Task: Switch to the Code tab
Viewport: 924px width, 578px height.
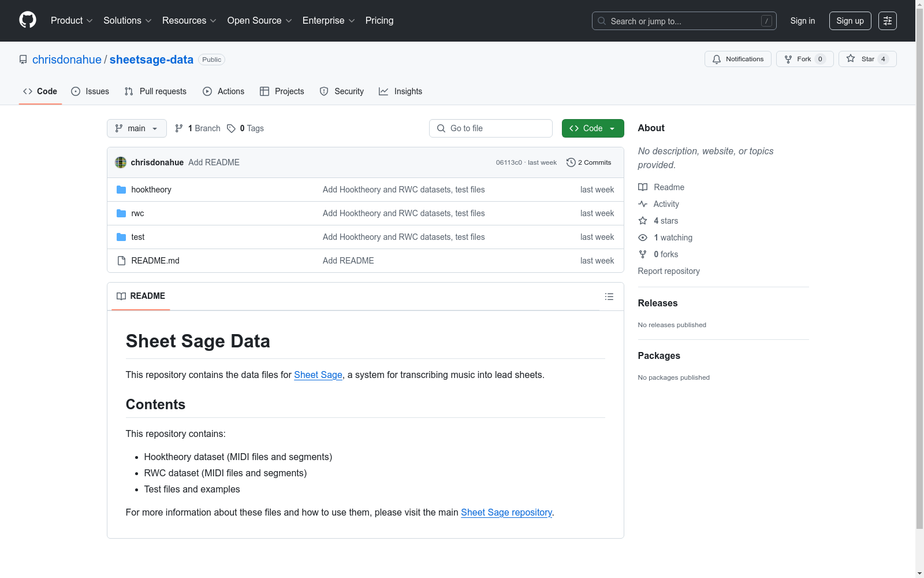Action: tap(40, 91)
